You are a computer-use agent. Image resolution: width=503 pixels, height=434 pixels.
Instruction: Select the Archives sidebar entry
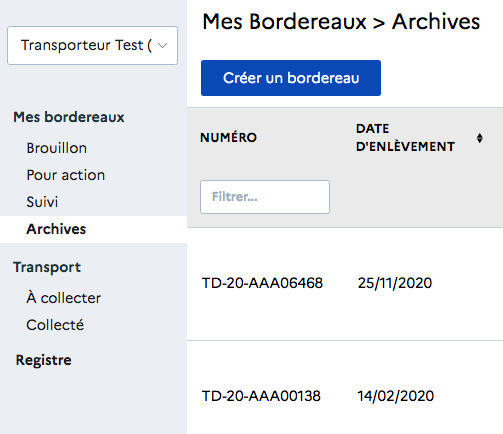[x=93, y=229]
